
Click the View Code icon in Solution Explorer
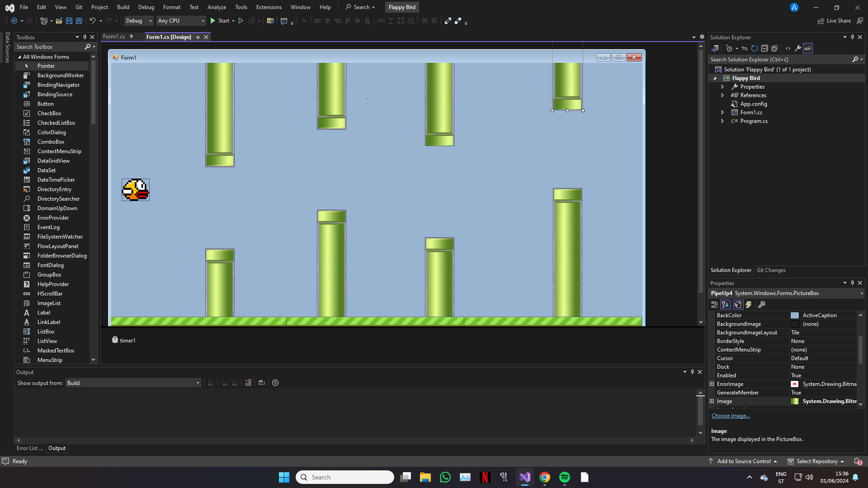[x=788, y=48]
